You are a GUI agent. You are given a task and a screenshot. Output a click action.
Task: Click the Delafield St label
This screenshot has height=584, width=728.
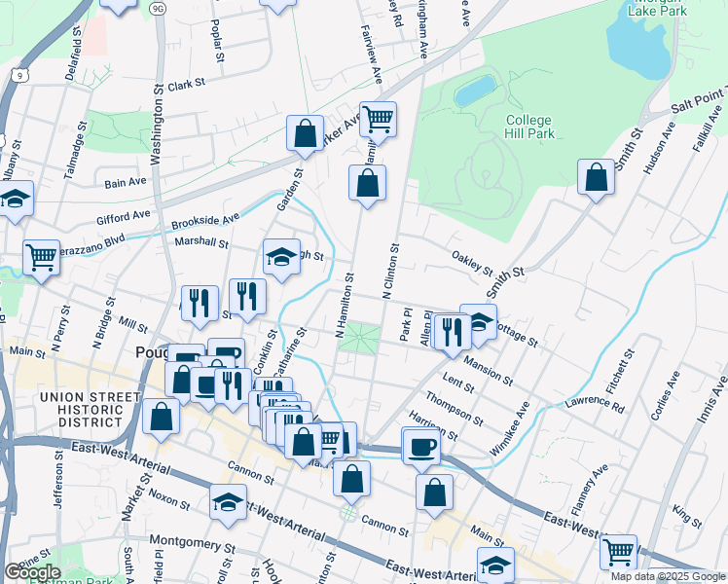point(73,54)
